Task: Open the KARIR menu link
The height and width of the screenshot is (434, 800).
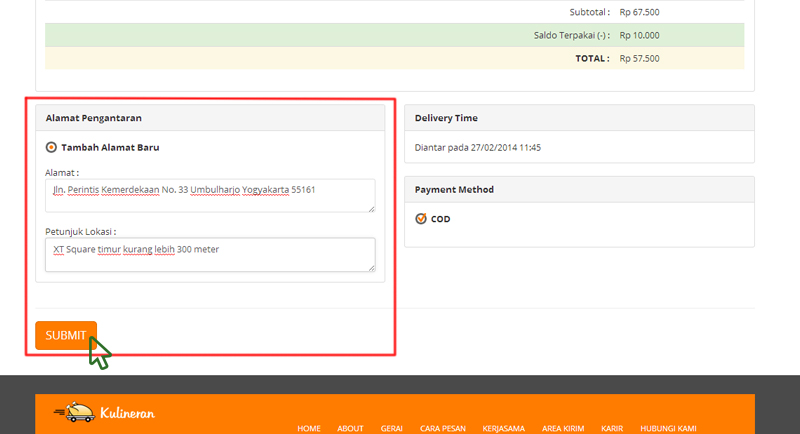Action: (612, 428)
